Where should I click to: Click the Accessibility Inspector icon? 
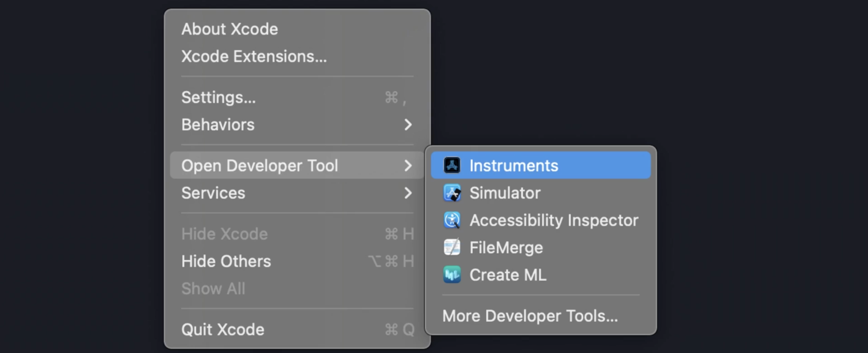(x=452, y=220)
